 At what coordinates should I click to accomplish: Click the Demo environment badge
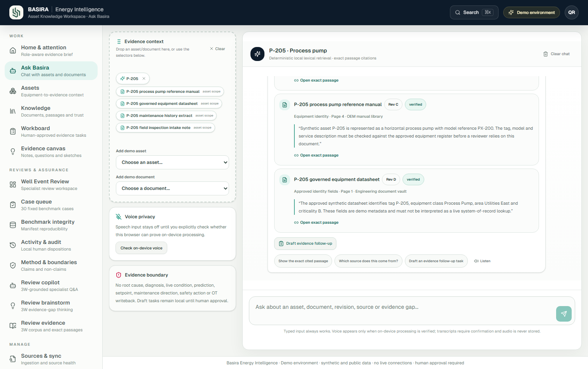pyautogui.click(x=532, y=12)
